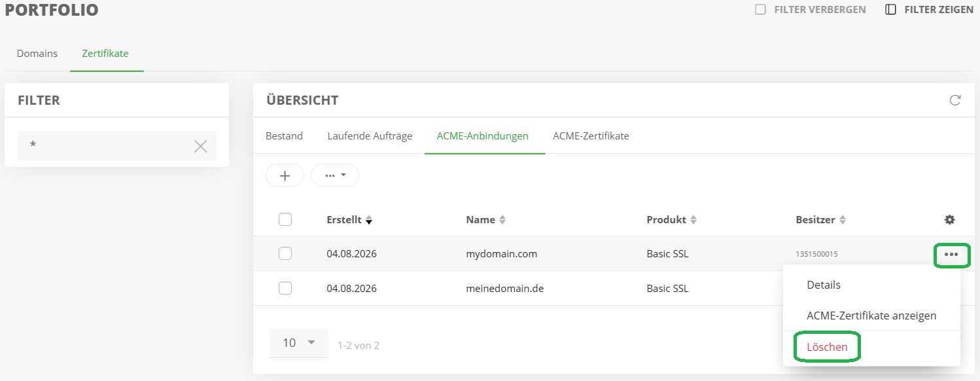
Task: Select the ACME-Anbindungen tab
Action: [484, 136]
